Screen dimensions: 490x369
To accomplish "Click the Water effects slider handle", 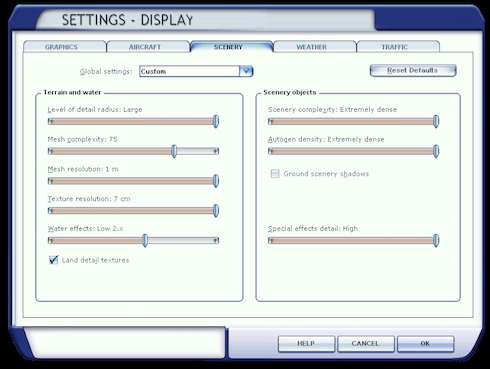I will pyautogui.click(x=145, y=240).
